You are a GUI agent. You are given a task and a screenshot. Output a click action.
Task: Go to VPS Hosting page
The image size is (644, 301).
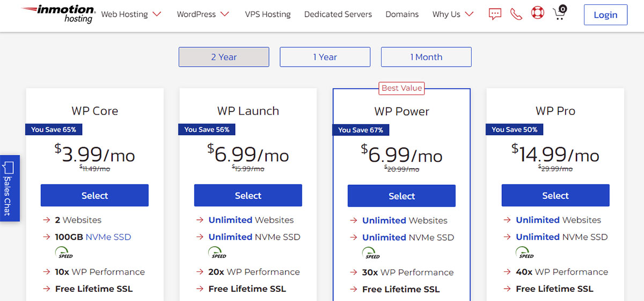point(268,15)
